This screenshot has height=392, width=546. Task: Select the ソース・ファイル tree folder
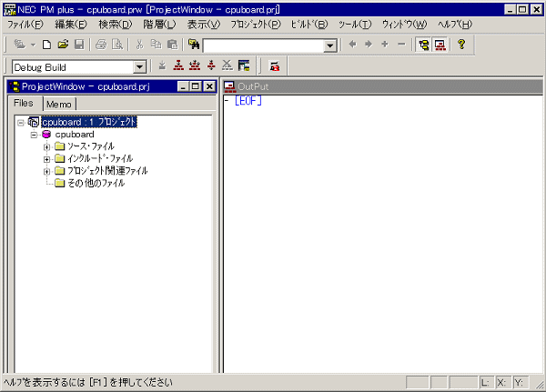coord(91,146)
